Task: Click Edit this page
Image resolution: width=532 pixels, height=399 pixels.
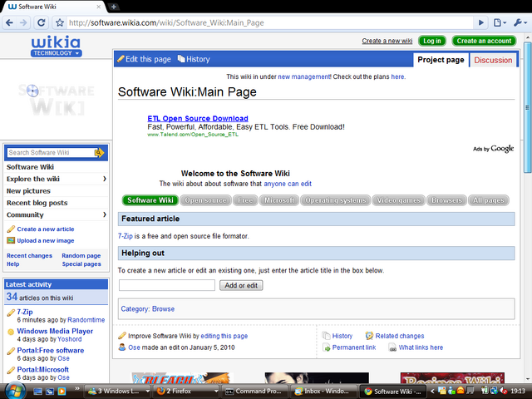Action: pyautogui.click(x=144, y=59)
